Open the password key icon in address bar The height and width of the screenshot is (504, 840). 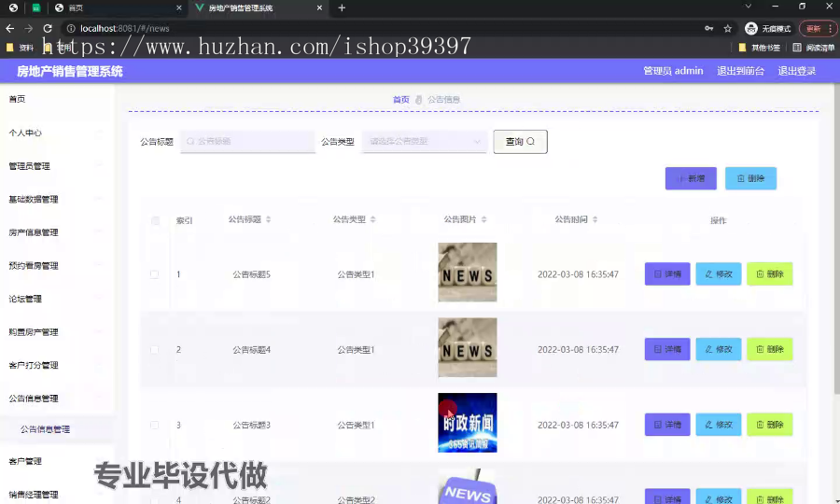(708, 28)
